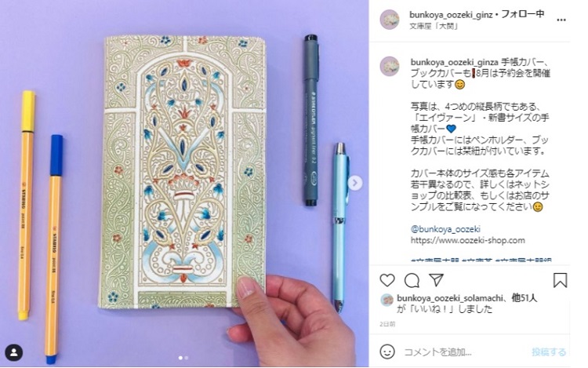
Task: Open the bunkoya_oozeki_ginz header username
Action: (451, 15)
